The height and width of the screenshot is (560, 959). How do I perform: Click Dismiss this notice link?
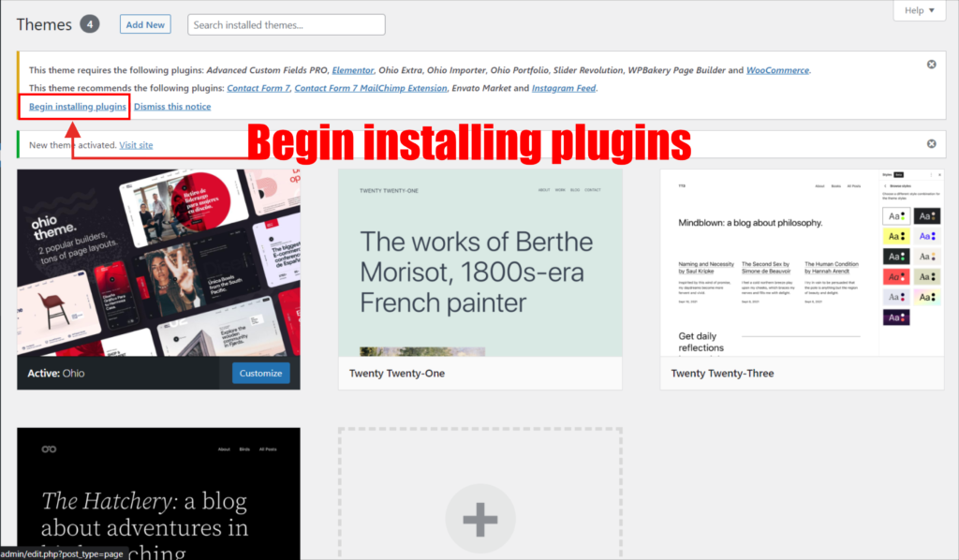tap(172, 107)
